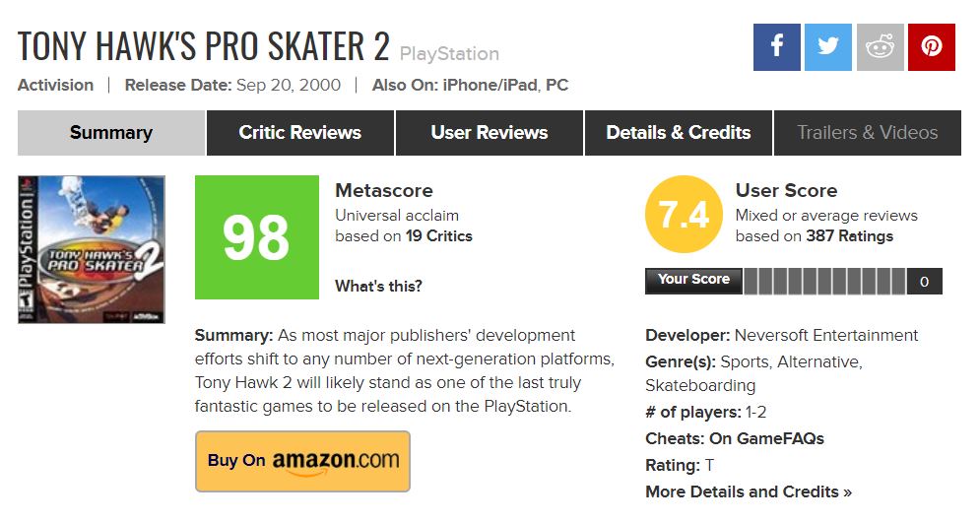
Task: Open the Trailers & Videos tab
Action: (x=868, y=132)
